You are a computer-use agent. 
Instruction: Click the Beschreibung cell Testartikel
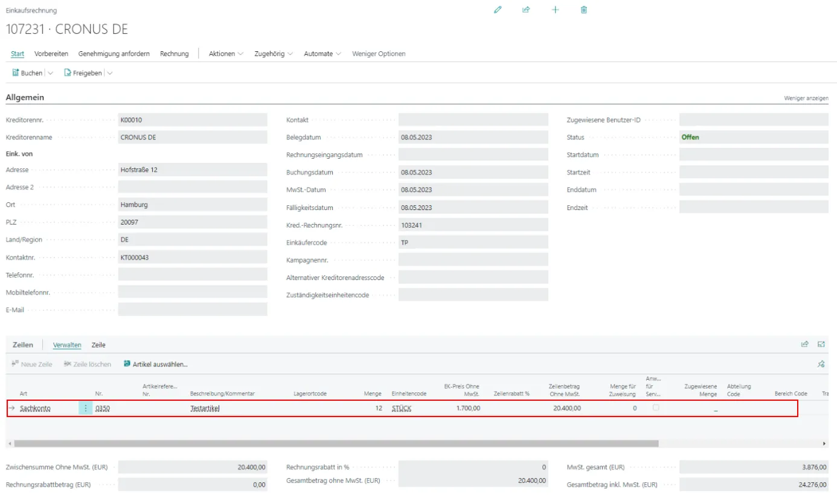tap(205, 408)
